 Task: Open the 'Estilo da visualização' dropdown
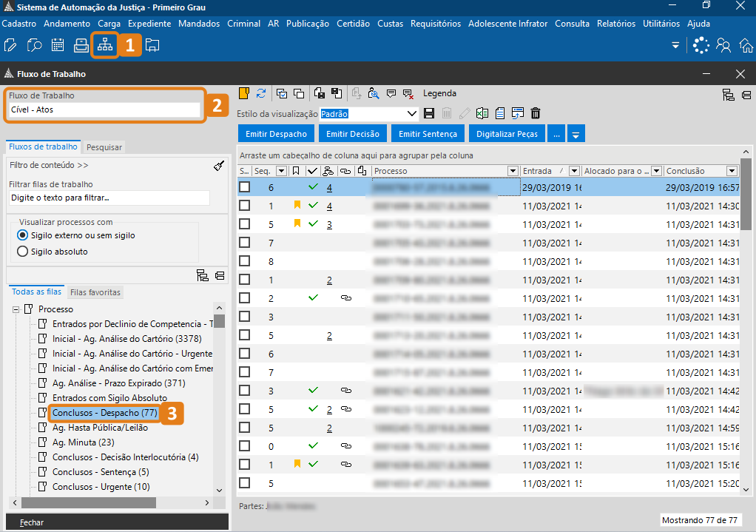411,114
